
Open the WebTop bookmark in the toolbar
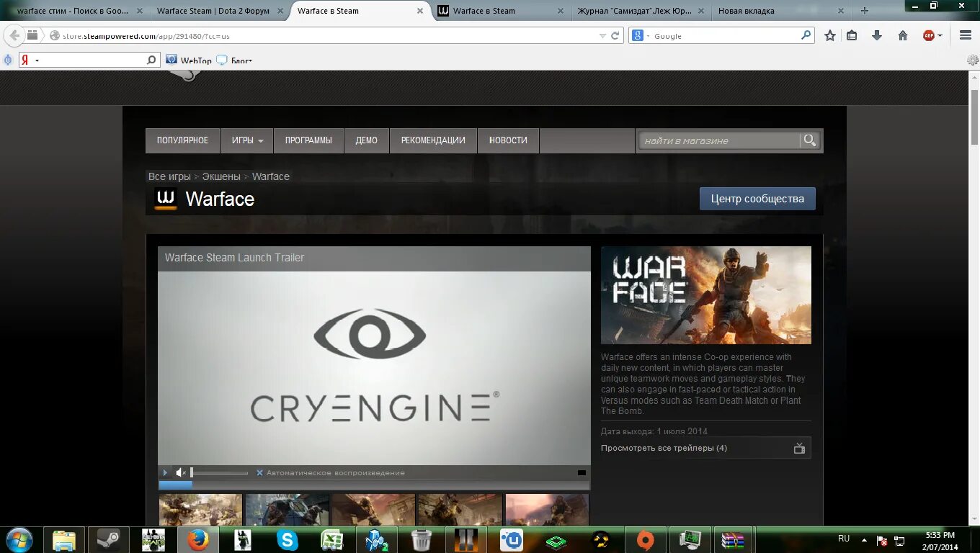pyautogui.click(x=189, y=60)
